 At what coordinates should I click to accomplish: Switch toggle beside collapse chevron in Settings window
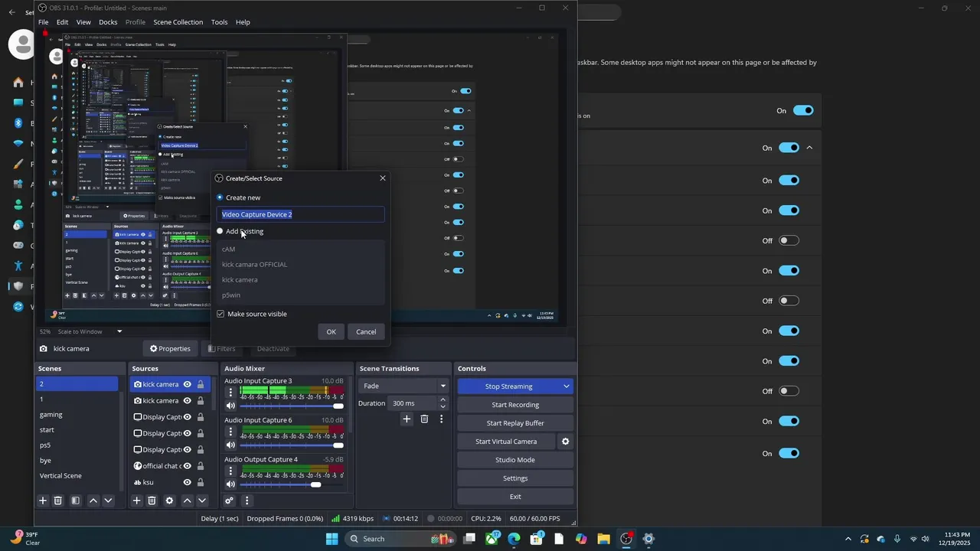coord(789,148)
